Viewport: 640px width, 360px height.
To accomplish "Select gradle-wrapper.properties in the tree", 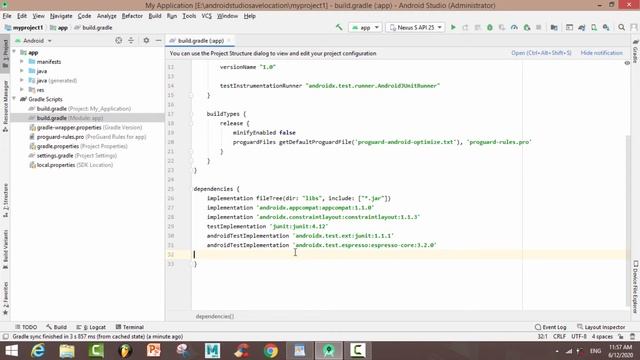I will tap(85, 127).
